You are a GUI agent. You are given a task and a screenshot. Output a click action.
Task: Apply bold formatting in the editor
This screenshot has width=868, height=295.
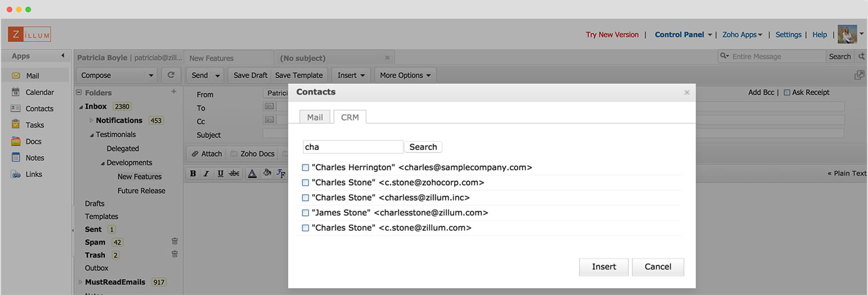click(193, 173)
